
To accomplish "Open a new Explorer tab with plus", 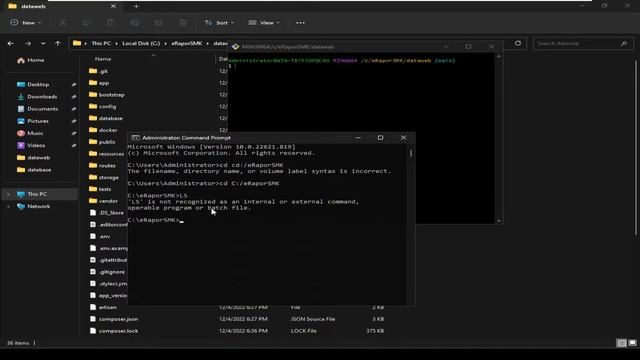I will [136, 6].
